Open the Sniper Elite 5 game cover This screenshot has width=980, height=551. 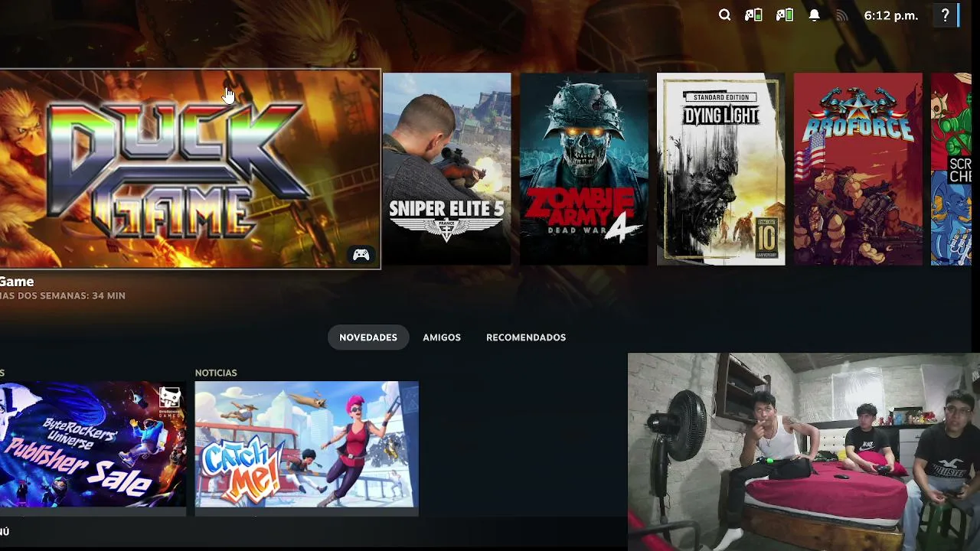coord(446,169)
